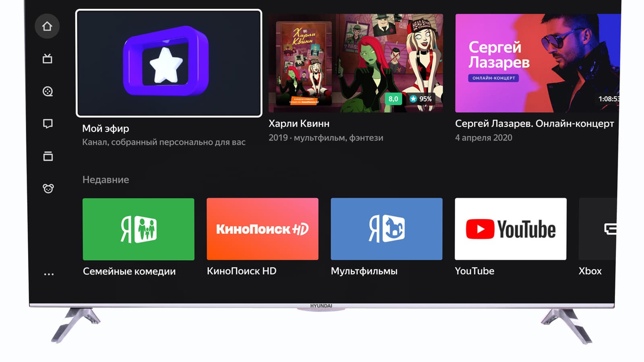Screen dimensions: 644x362
Task: Click the 'YouTube' label under the tile
Action: pyautogui.click(x=475, y=271)
